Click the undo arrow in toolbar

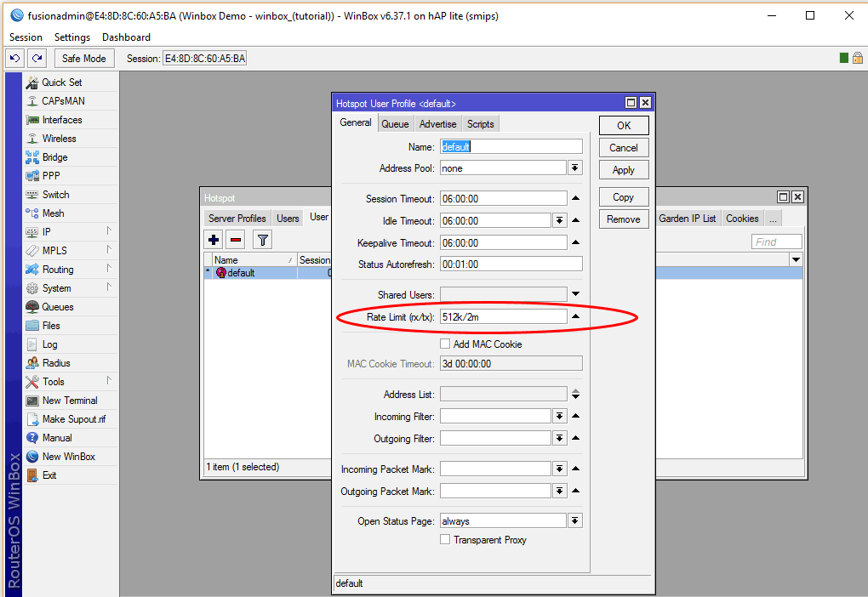coord(15,58)
